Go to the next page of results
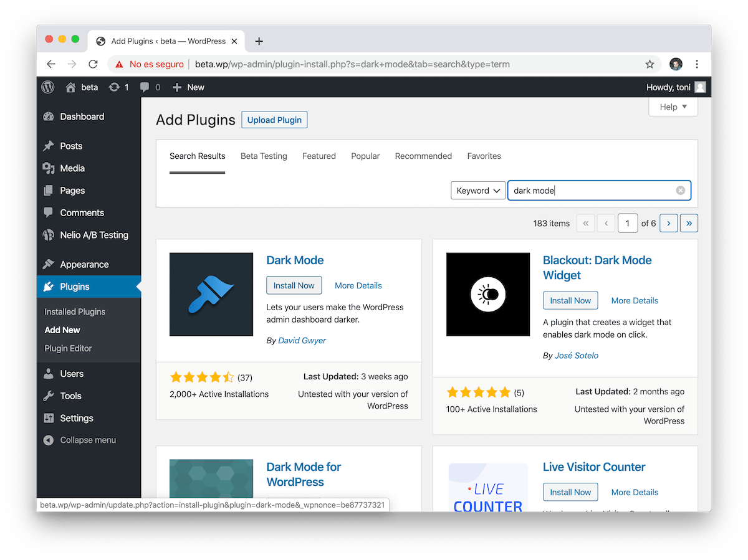This screenshot has width=748, height=560. pyautogui.click(x=668, y=222)
